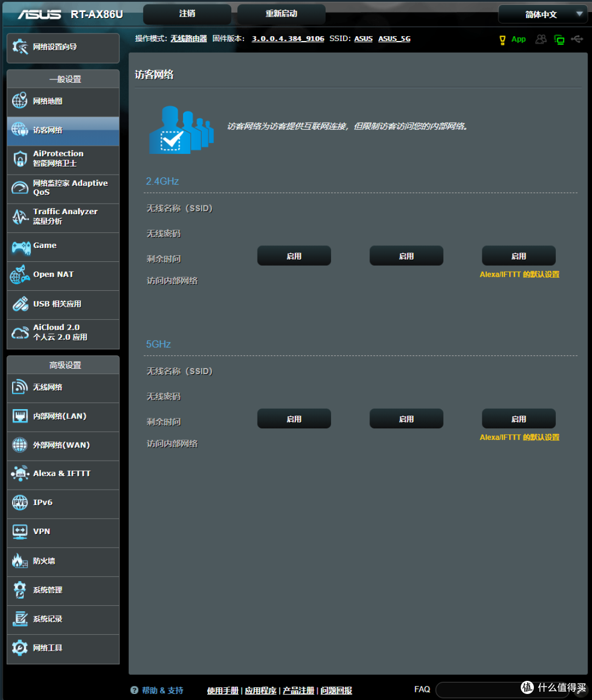
Task: Open the 简体中文 language dropdown
Action: [542, 14]
